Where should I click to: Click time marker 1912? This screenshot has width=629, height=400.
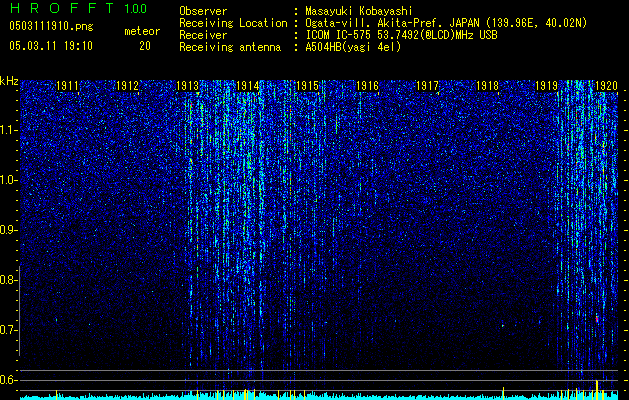[127, 85]
